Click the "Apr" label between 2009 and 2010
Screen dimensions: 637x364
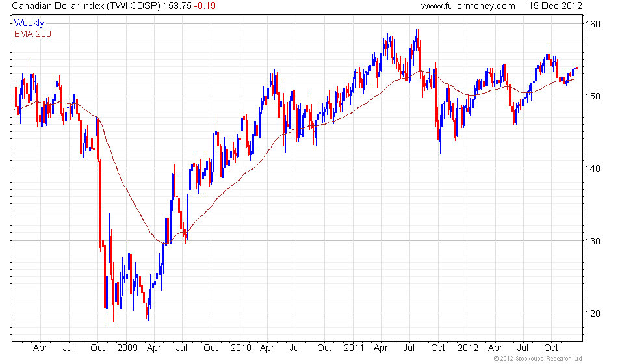click(154, 348)
